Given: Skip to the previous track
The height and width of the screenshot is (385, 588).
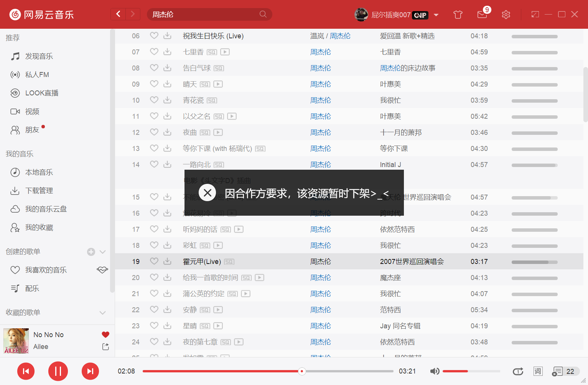Looking at the screenshot, I should tap(26, 371).
